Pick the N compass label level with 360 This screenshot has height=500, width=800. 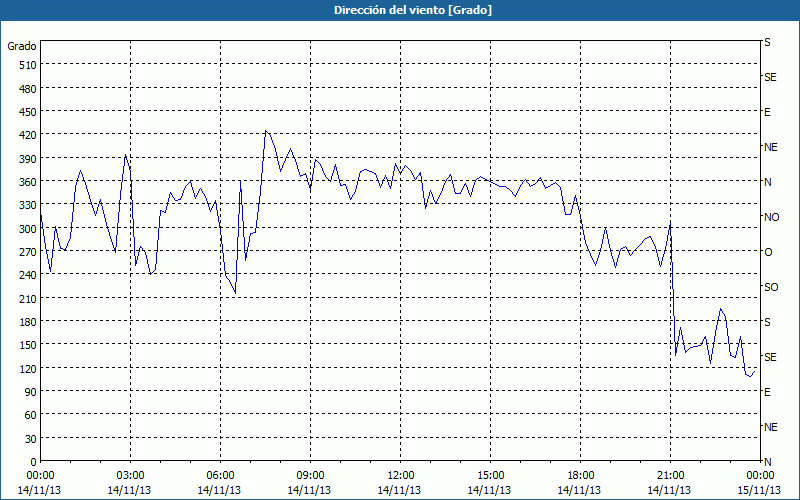[767, 182]
